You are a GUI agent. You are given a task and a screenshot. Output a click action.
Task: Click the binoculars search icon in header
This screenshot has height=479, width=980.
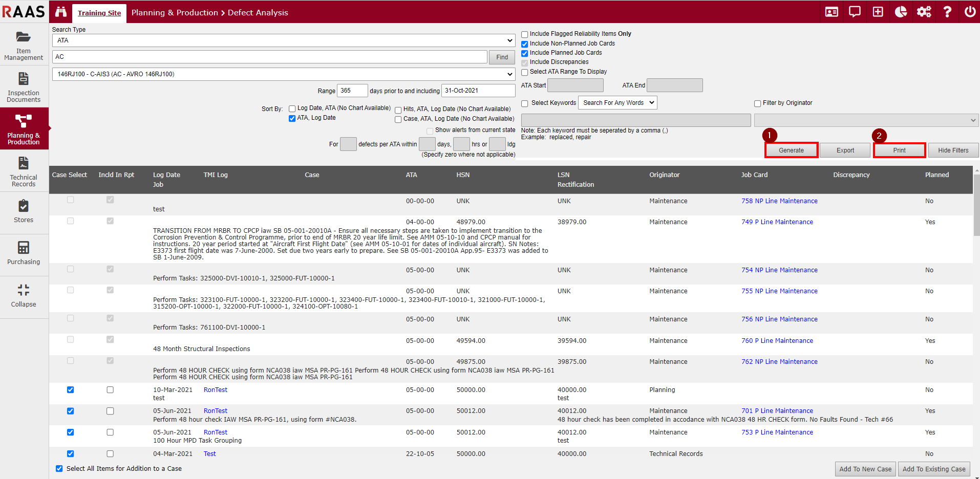(x=61, y=12)
